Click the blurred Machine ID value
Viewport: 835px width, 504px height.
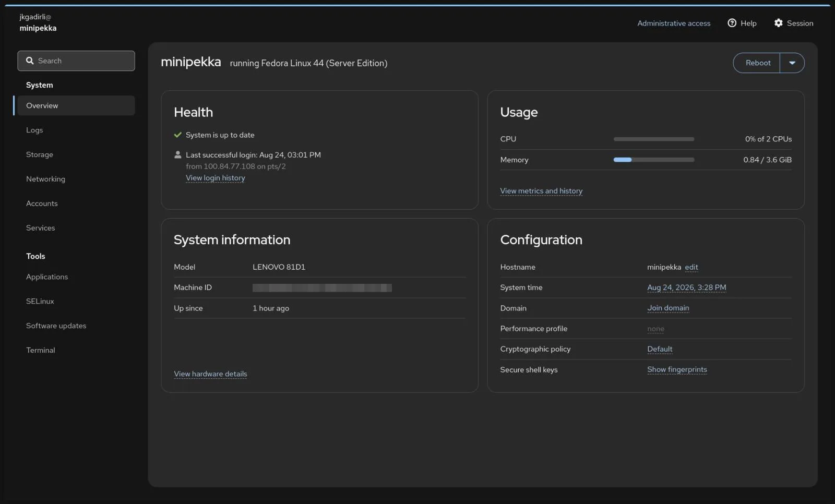[322, 287]
